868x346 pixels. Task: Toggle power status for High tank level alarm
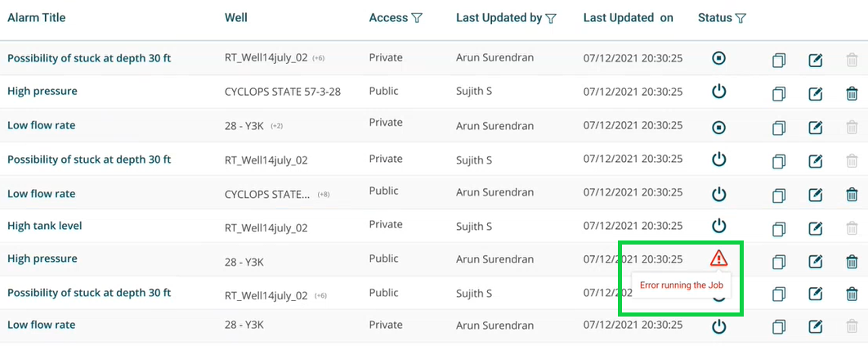coord(718,225)
